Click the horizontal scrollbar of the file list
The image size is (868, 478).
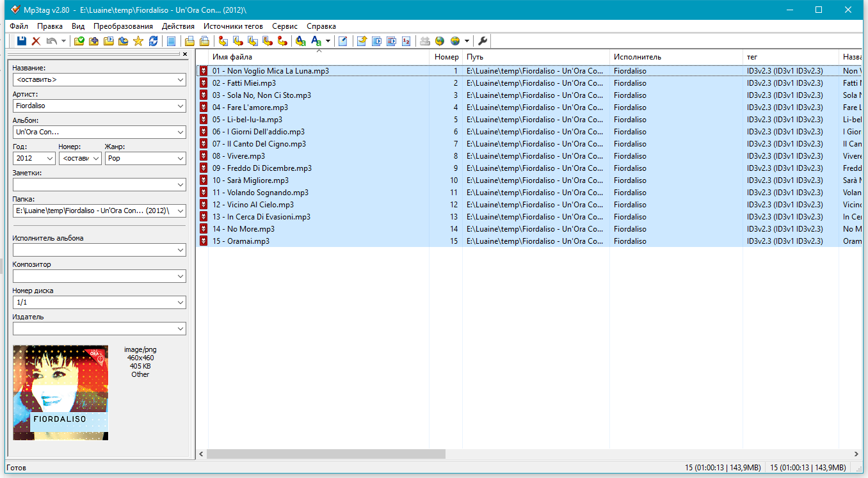click(326, 454)
